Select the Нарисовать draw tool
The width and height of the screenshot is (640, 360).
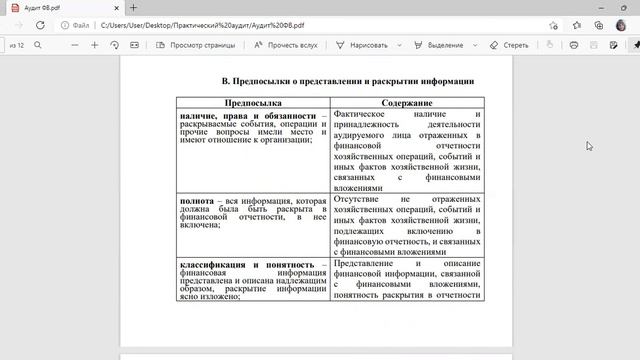point(362,45)
